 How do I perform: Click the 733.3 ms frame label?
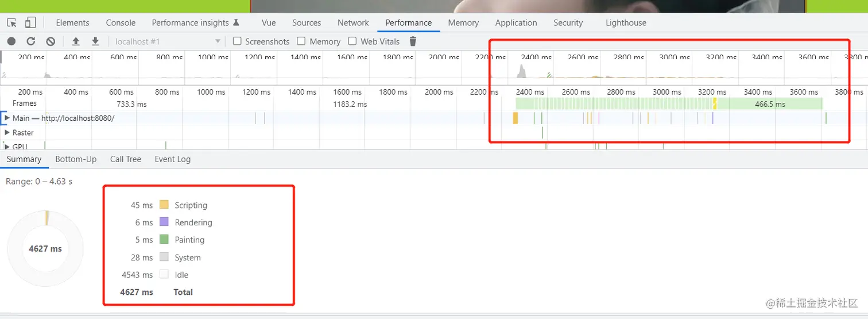tap(131, 104)
